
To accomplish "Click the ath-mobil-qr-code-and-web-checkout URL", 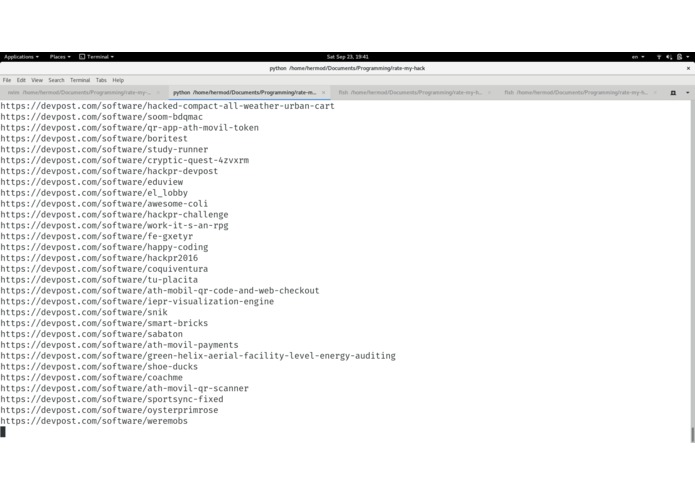I will (160, 291).
